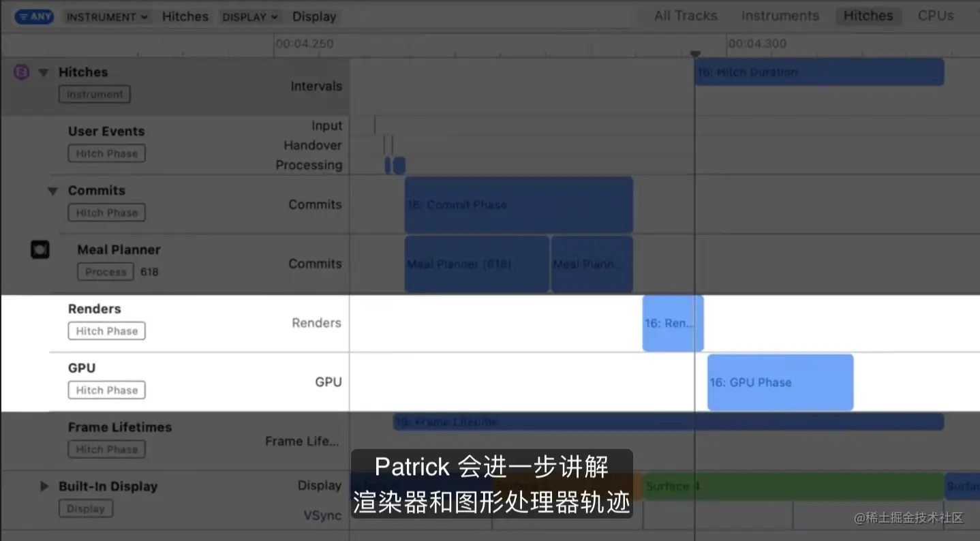The width and height of the screenshot is (980, 541).
Task: Select the Frame Lifetimes track title
Action: click(x=120, y=427)
